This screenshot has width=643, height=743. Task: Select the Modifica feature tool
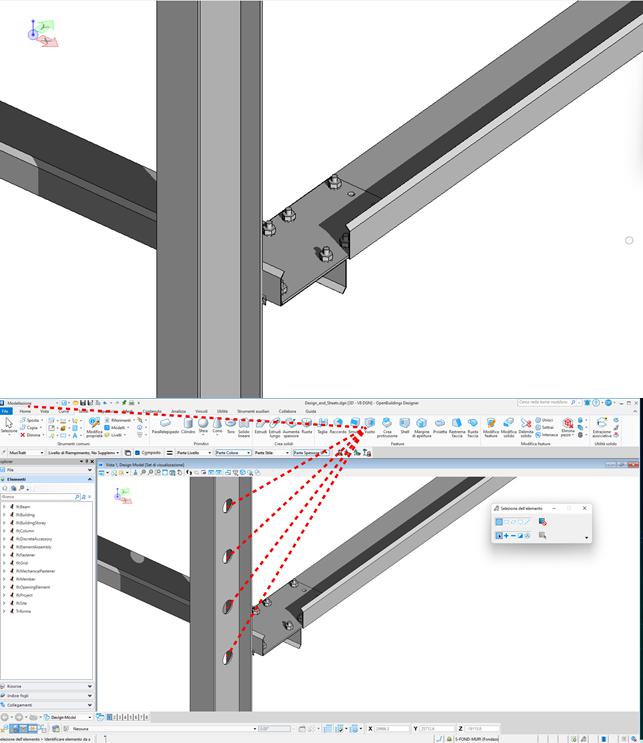[x=490, y=426]
